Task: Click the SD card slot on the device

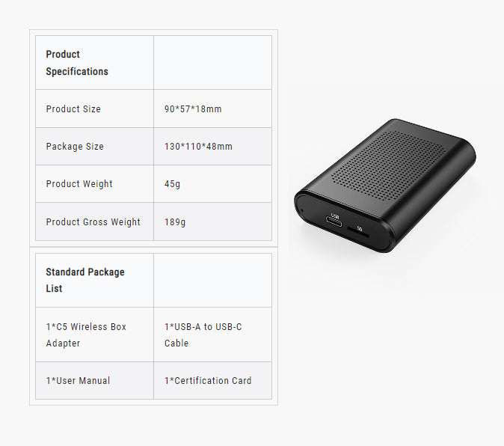Action: click(x=357, y=231)
